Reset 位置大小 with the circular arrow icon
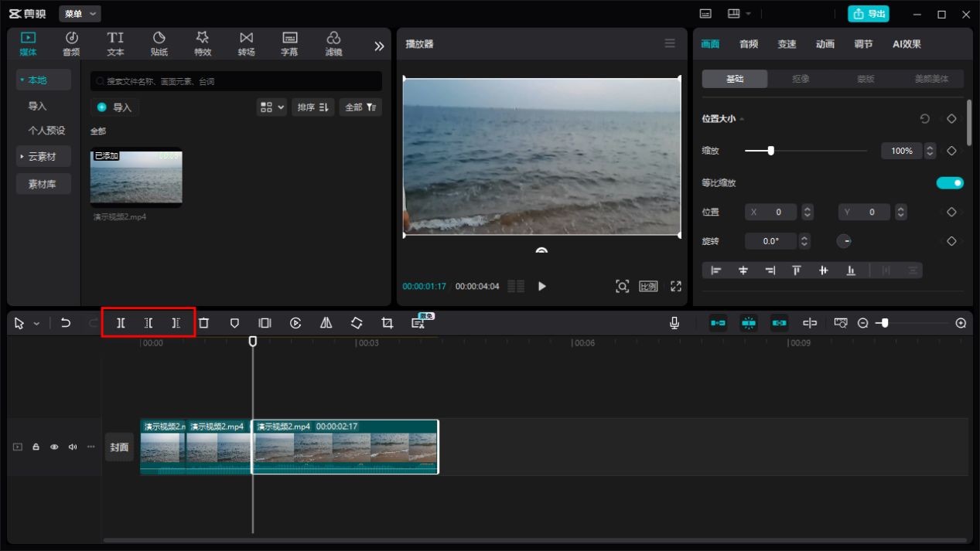980x551 pixels. (925, 119)
